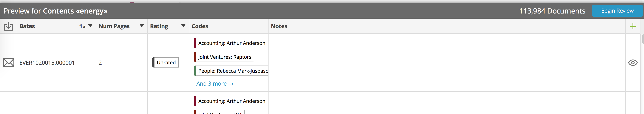Click Begin Review button

pyautogui.click(x=617, y=11)
